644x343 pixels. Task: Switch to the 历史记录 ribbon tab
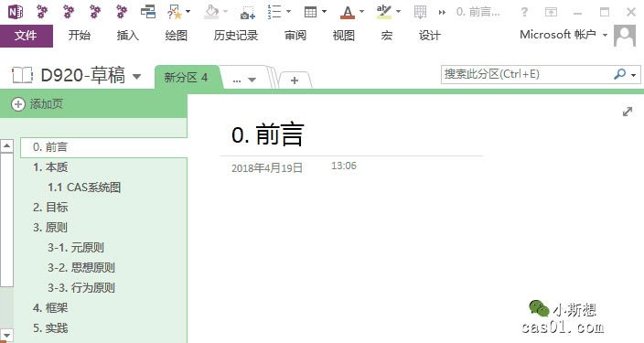pos(236,36)
